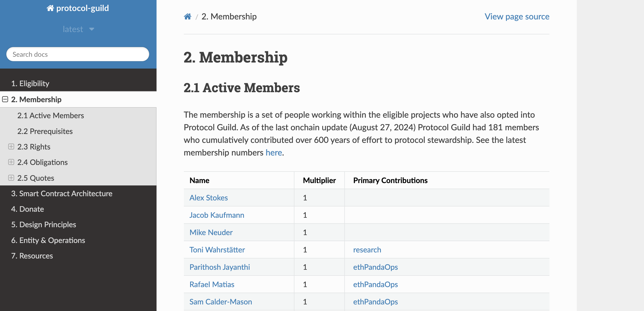Open Mike Neuder profile link
Image resolution: width=644 pixels, height=311 pixels.
[x=211, y=232]
